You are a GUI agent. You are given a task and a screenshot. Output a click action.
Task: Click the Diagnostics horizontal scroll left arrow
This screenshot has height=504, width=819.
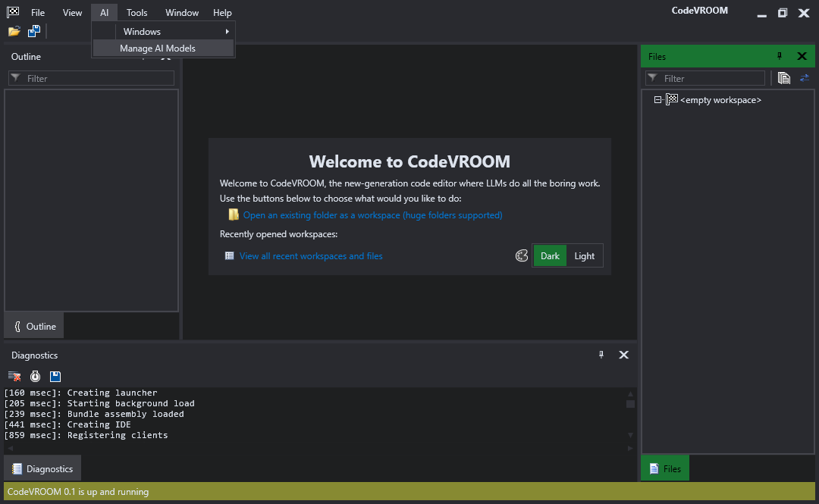[9, 448]
